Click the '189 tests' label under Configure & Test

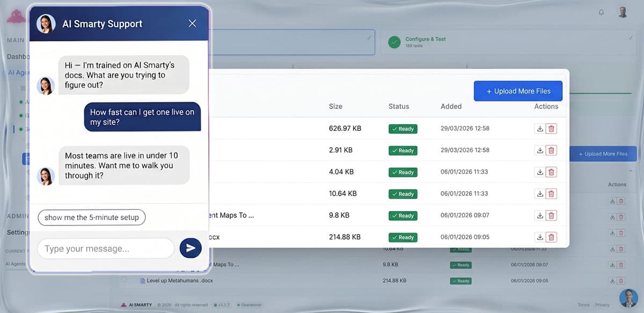pos(414,46)
